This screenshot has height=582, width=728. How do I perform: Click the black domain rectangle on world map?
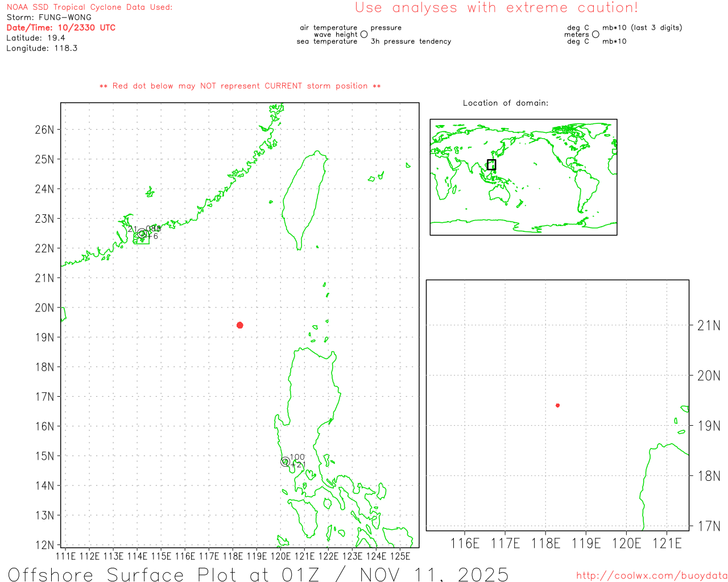pos(491,165)
